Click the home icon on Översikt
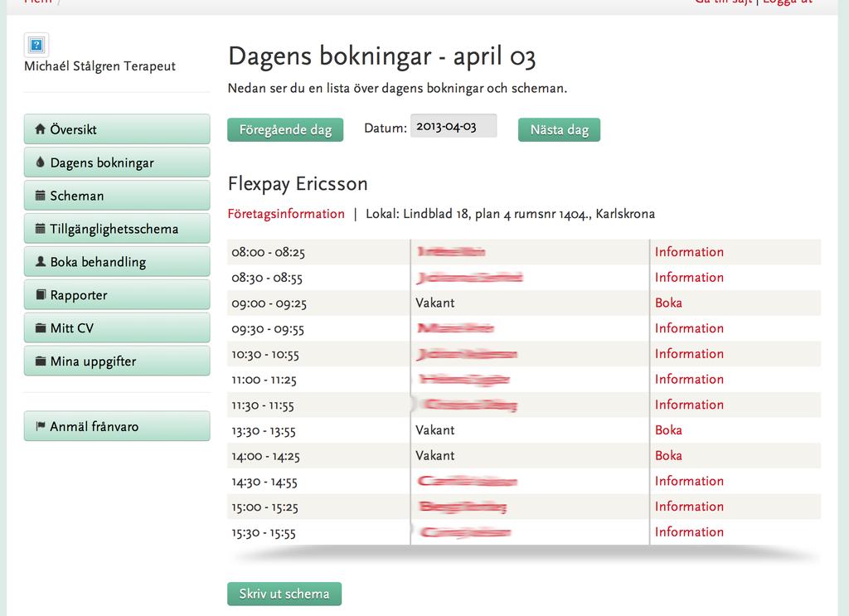 (40, 129)
